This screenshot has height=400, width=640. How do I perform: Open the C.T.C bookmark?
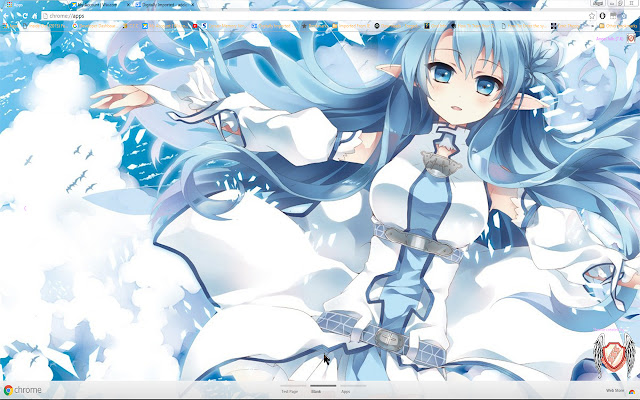(131, 26)
